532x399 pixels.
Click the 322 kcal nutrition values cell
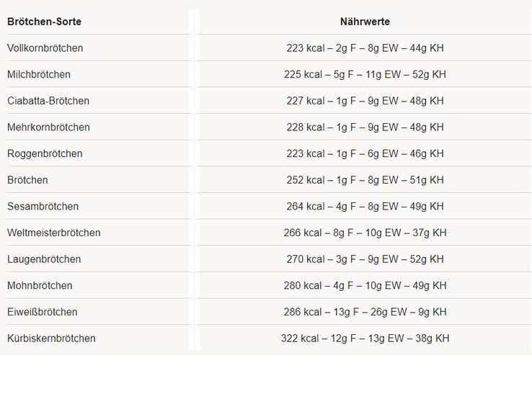365,339
